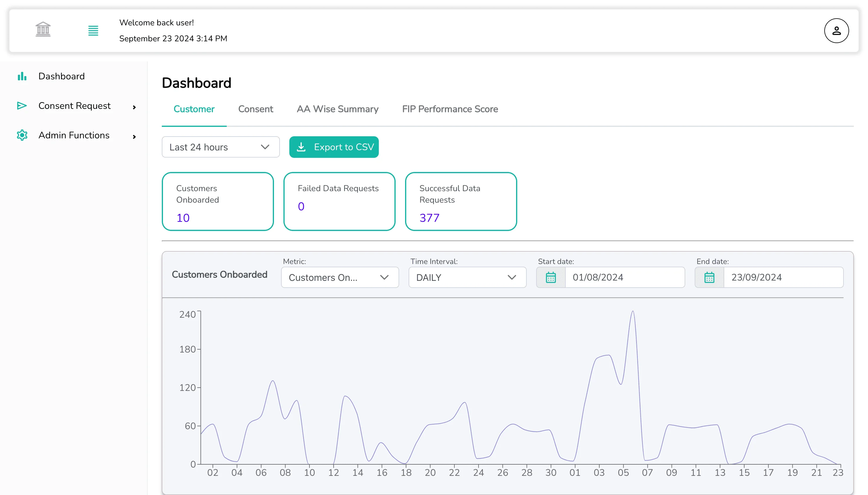Click the Admin Functions gear icon

click(x=22, y=135)
